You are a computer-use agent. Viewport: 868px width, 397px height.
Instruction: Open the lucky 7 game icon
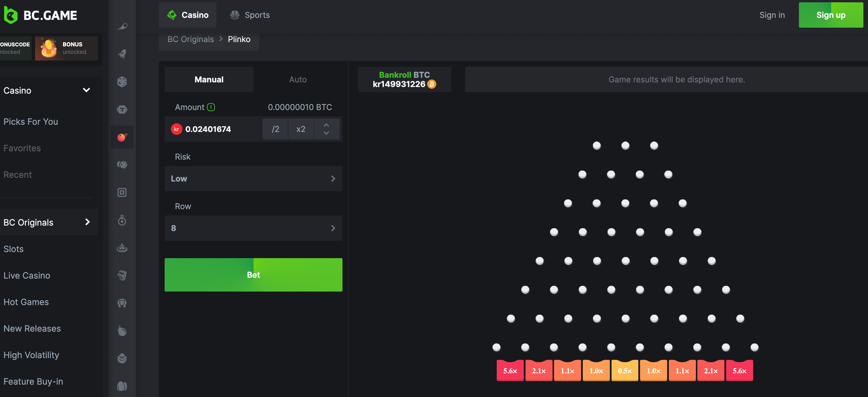click(122, 109)
